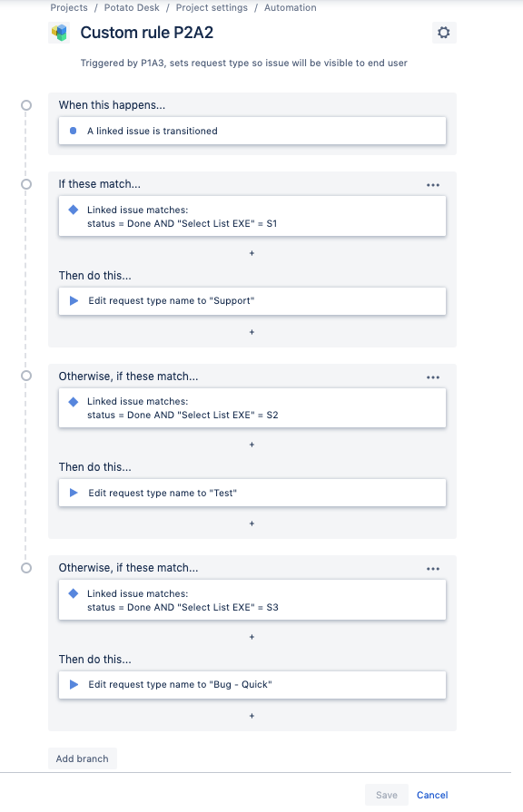Open the overflow menu on the last branch

point(433,568)
